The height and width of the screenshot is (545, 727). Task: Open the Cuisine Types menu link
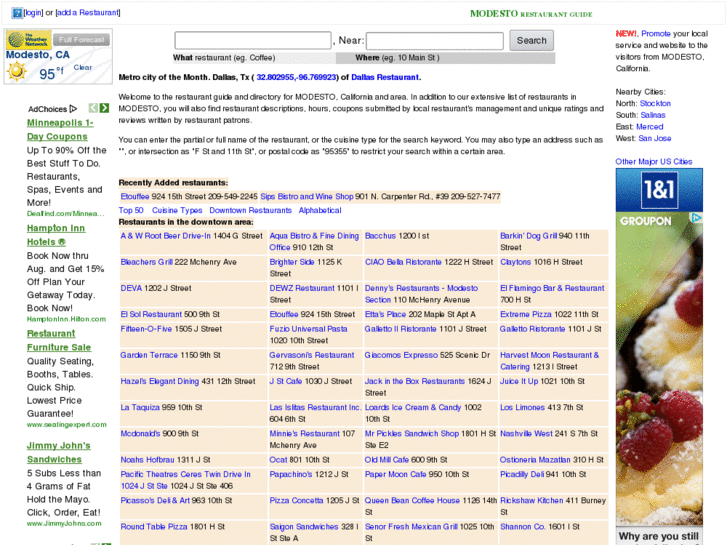(x=177, y=210)
